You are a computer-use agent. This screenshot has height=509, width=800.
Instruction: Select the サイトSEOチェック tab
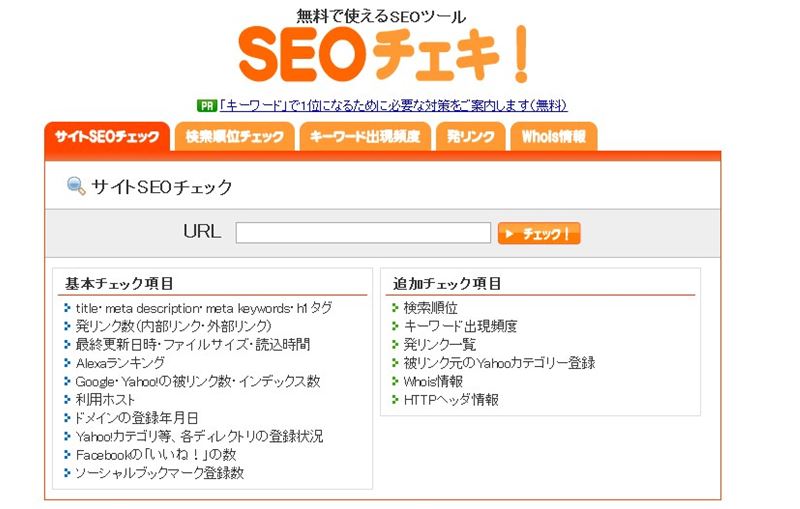107,136
